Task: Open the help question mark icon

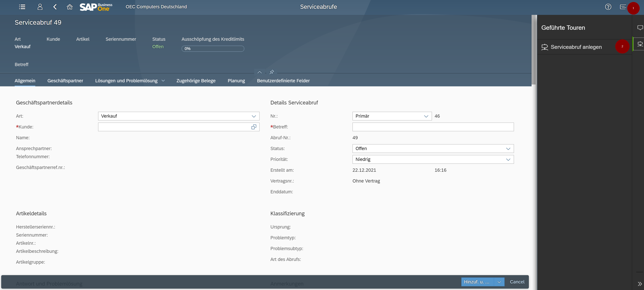Action: [608, 7]
